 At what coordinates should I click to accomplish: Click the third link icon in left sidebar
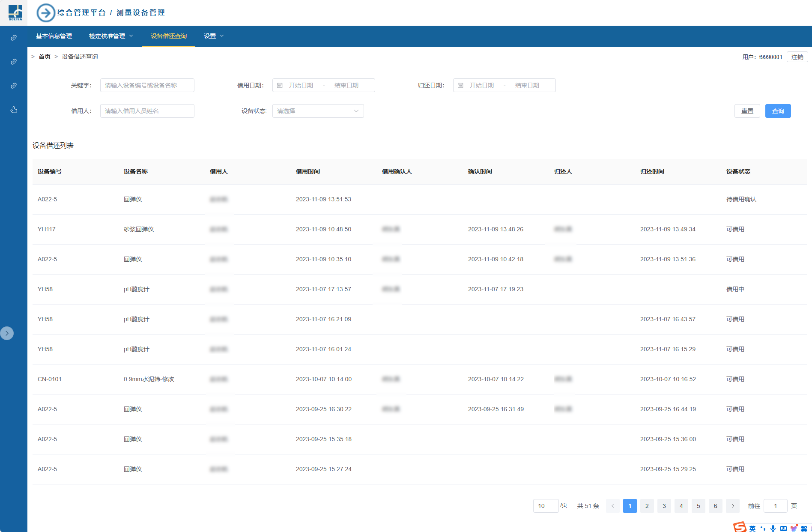14,86
